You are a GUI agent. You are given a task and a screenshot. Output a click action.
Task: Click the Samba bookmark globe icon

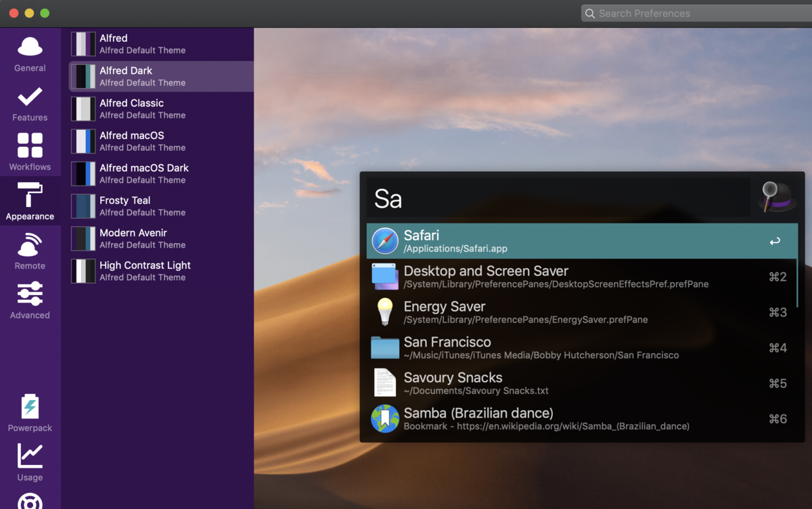385,419
